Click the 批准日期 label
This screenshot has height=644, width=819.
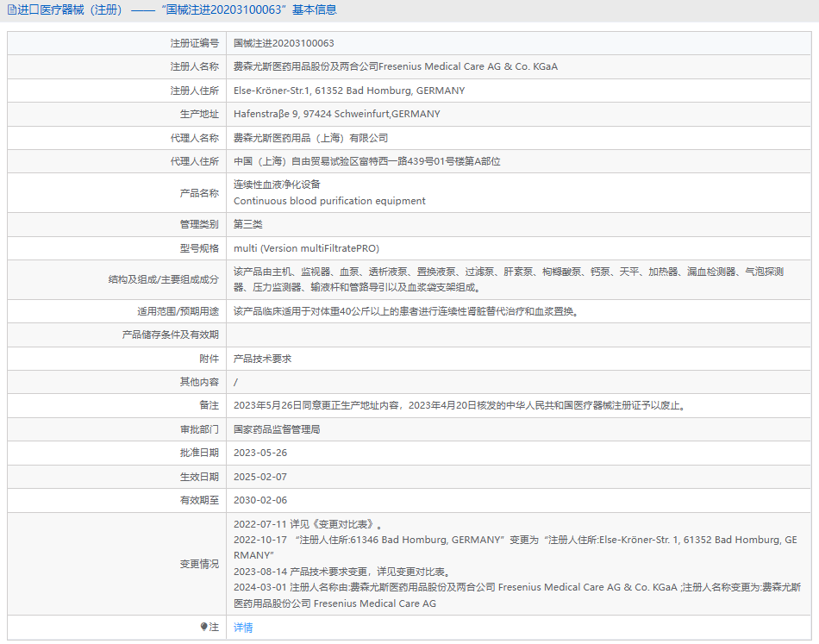199,453
